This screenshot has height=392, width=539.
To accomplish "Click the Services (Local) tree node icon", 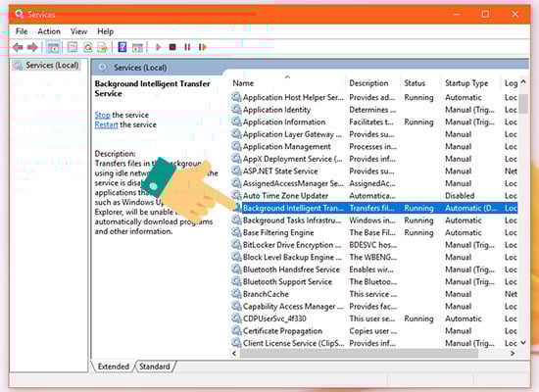I will 18,66.
